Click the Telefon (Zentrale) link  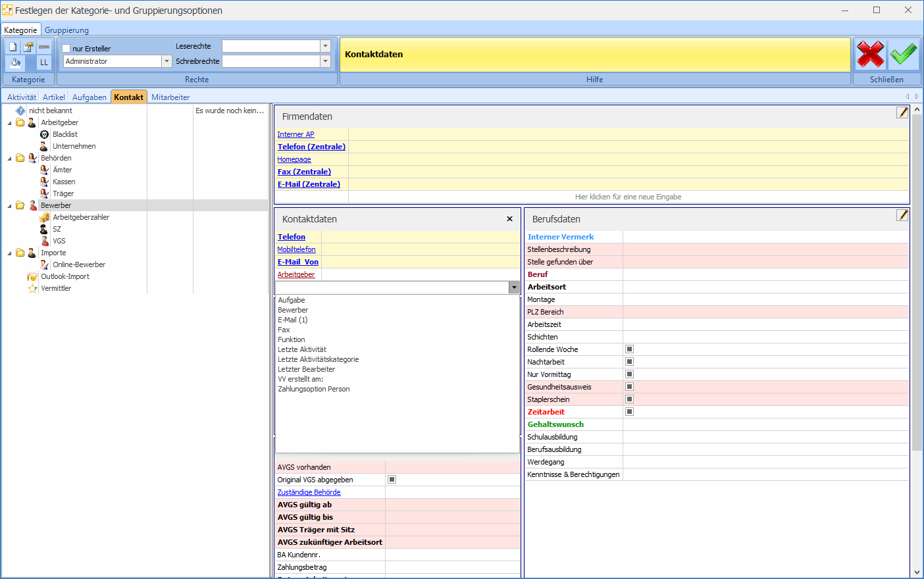coord(311,147)
